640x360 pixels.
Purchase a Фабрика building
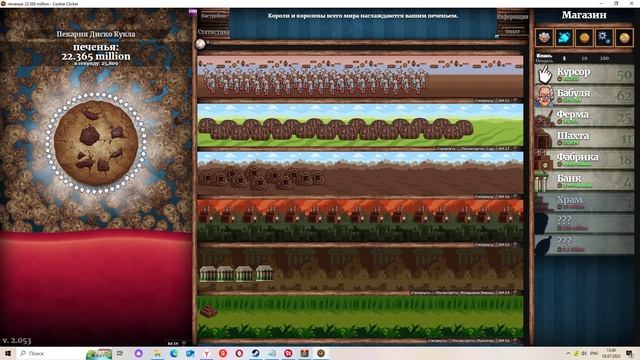[x=584, y=160]
